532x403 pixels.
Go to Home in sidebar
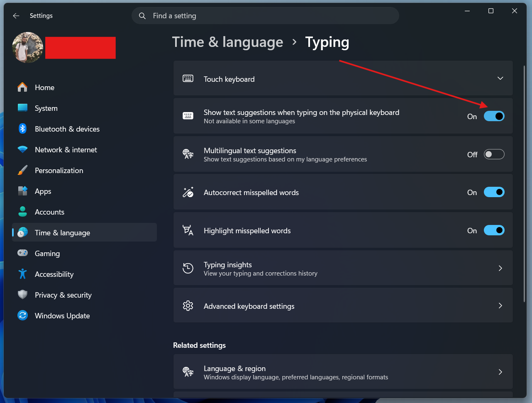pyautogui.click(x=85, y=87)
